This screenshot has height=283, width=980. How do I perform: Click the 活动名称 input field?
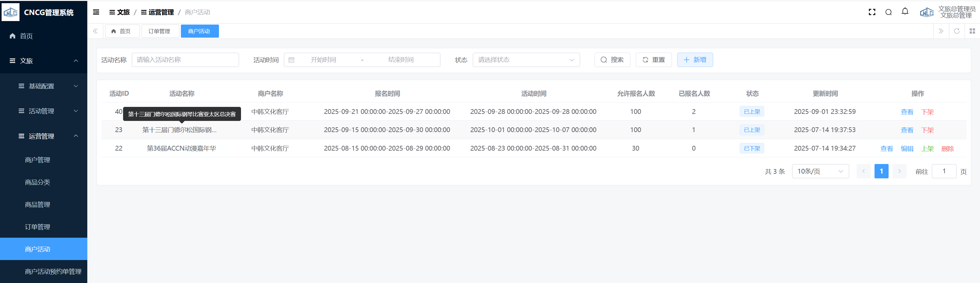point(185,60)
